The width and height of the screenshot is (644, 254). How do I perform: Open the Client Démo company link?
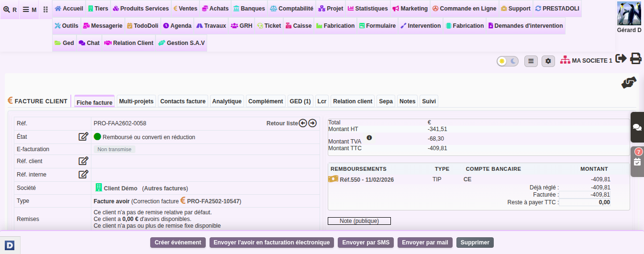click(116, 188)
